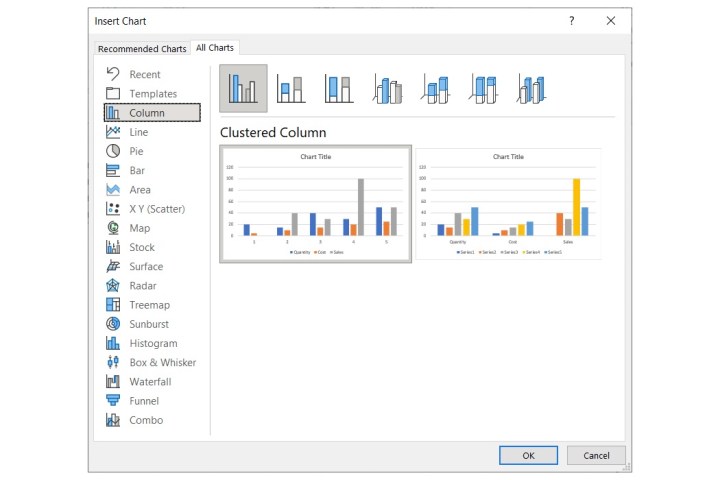
Task: Choose the preview with Series1 to Series5 legend
Action: click(508, 204)
